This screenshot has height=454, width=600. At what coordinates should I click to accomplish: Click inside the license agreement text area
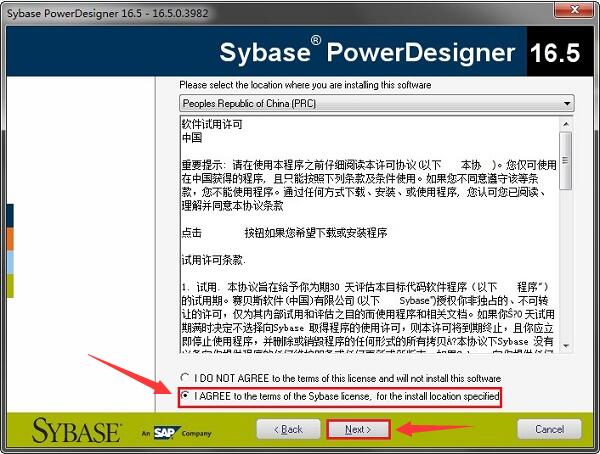(x=370, y=234)
